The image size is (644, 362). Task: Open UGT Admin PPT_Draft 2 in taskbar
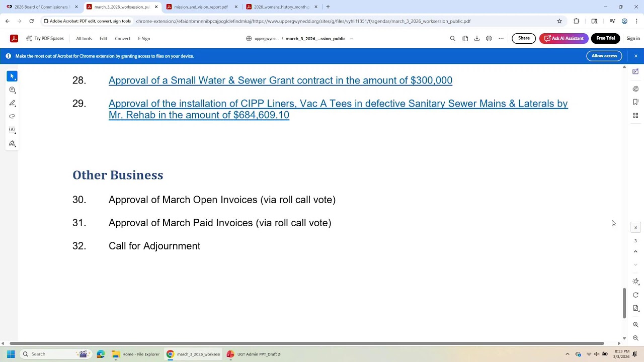click(254, 354)
